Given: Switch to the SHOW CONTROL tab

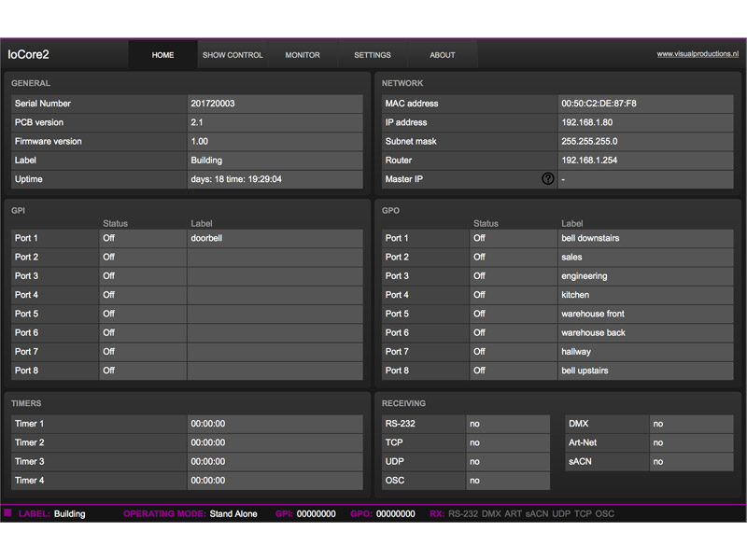Looking at the screenshot, I should click(233, 54).
